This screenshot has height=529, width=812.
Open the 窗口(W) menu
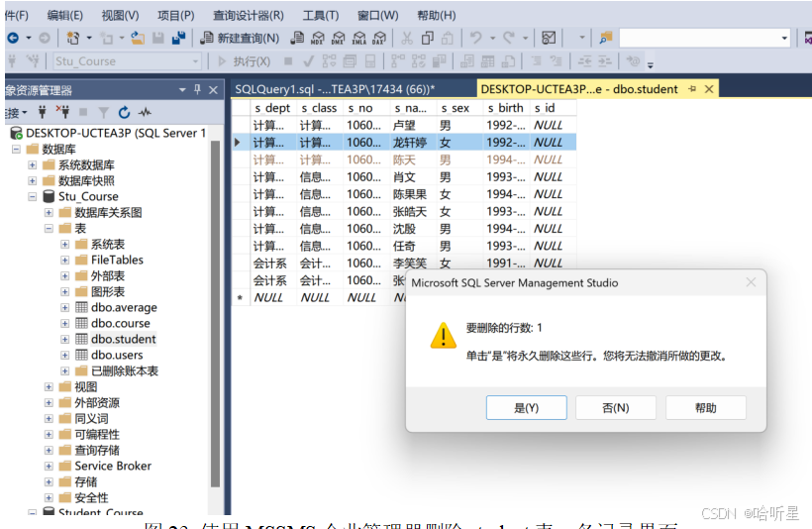378,16
